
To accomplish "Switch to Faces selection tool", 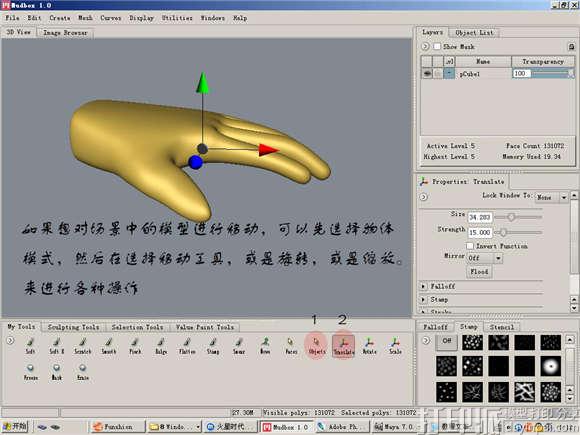I will tap(291, 346).
